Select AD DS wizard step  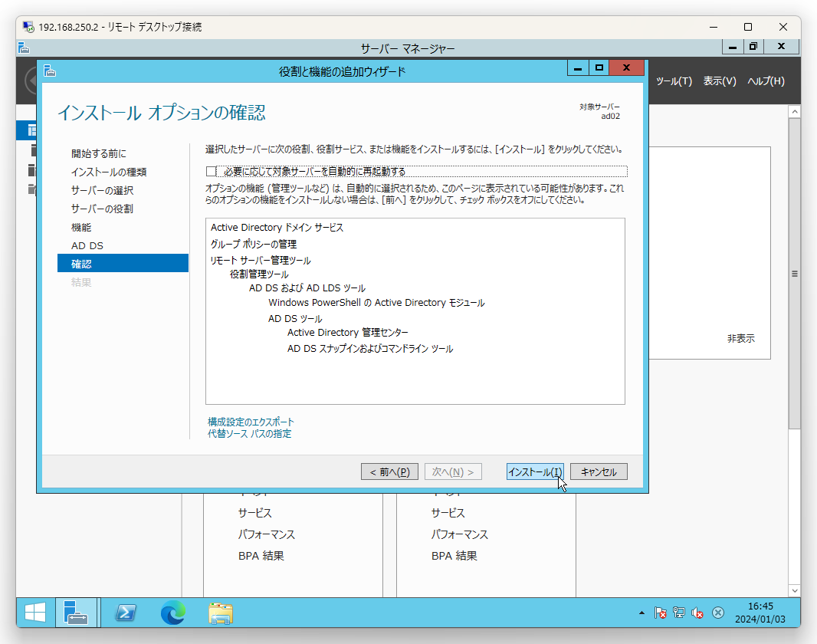point(87,245)
